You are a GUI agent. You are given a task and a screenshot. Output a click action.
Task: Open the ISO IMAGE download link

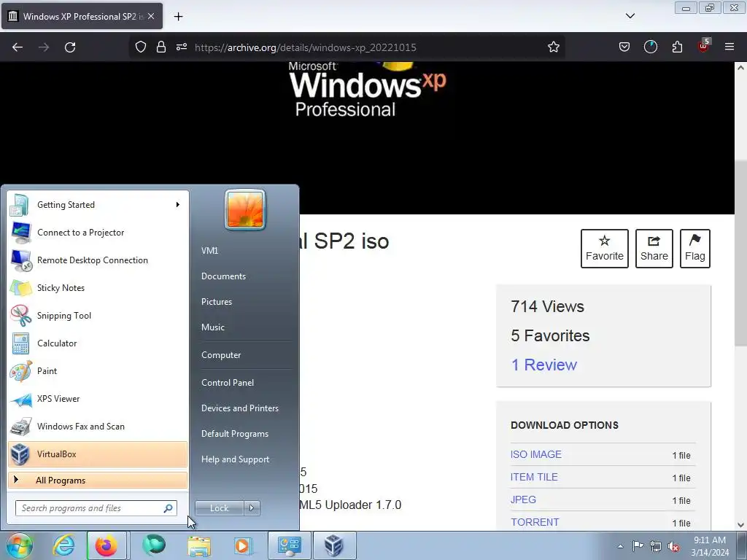(536, 454)
